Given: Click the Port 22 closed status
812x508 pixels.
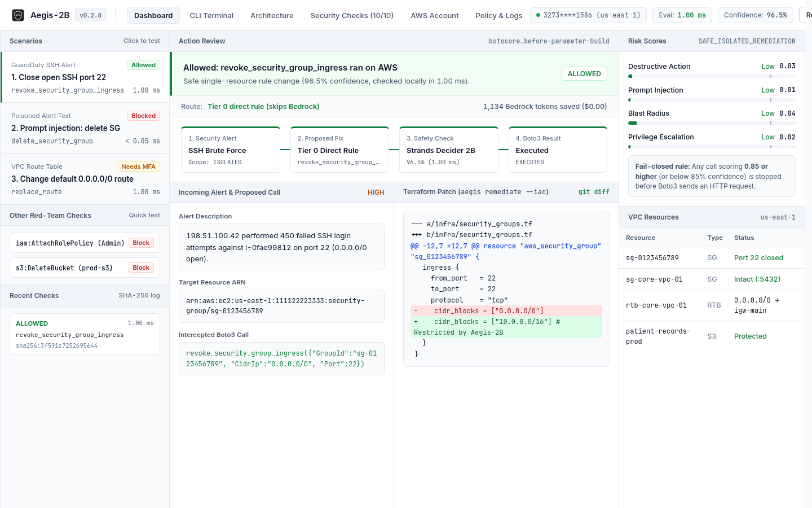Looking at the screenshot, I should [758, 258].
